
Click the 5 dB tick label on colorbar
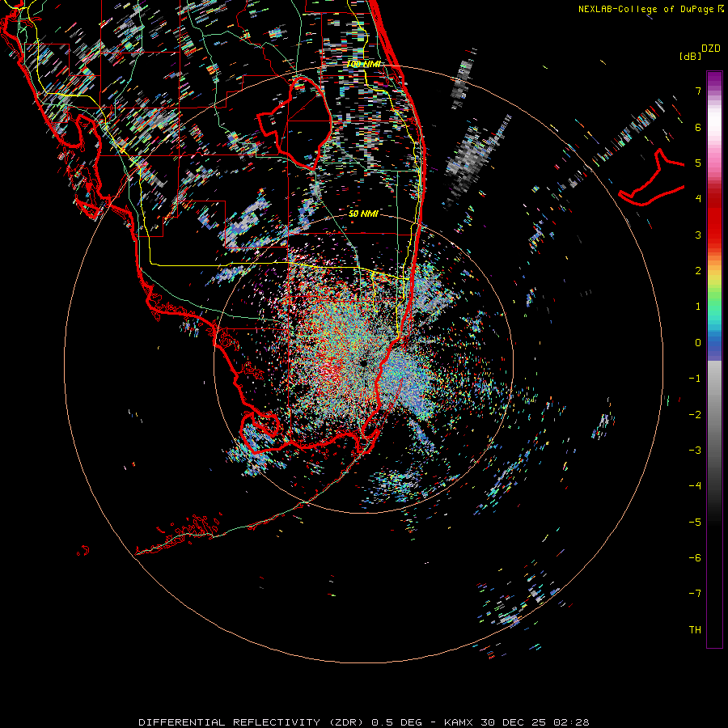click(x=698, y=163)
